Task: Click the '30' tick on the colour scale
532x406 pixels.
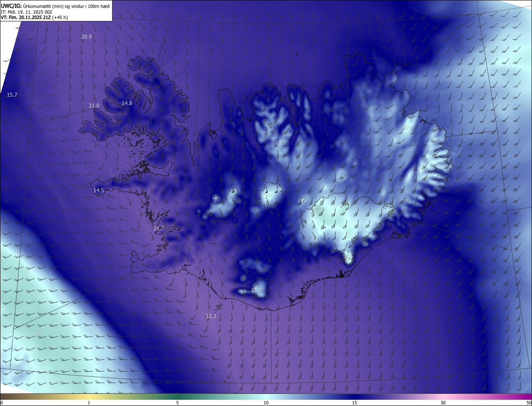Action: point(443,403)
